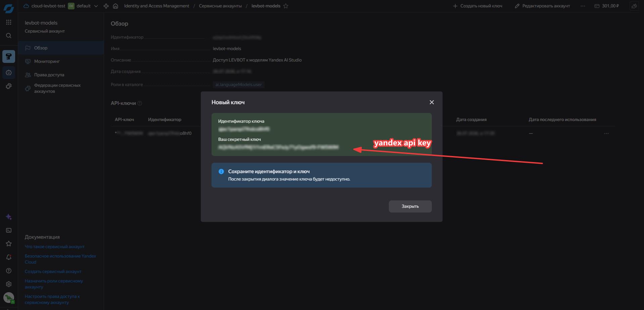The width and height of the screenshot is (644, 310).
Task: Click the blurred secret key value
Action: click(278, 147)
